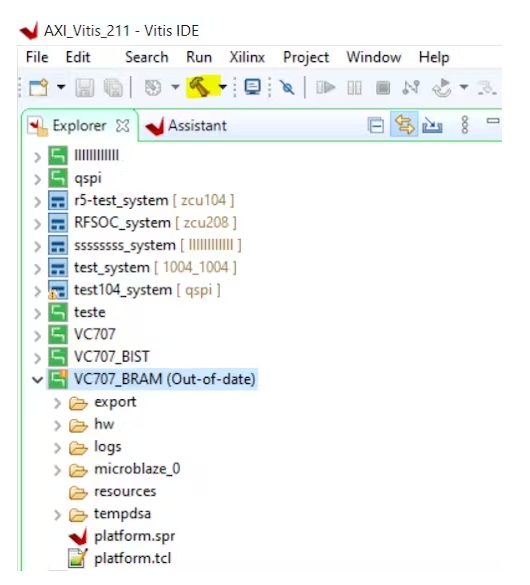Expand the teste platform project
This screenshot has width=530, height=585.
tap(37, 314)
